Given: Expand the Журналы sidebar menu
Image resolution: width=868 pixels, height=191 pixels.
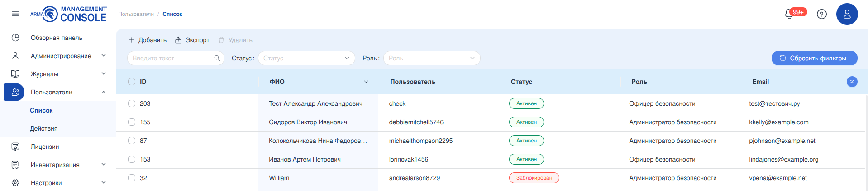Looking at the screenshot, I should [x=44, y=74].
